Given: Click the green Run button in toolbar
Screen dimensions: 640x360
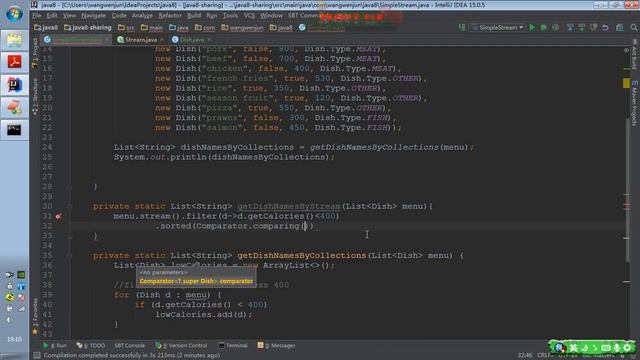Looking at the screenshot, I should tap(532, 27).
